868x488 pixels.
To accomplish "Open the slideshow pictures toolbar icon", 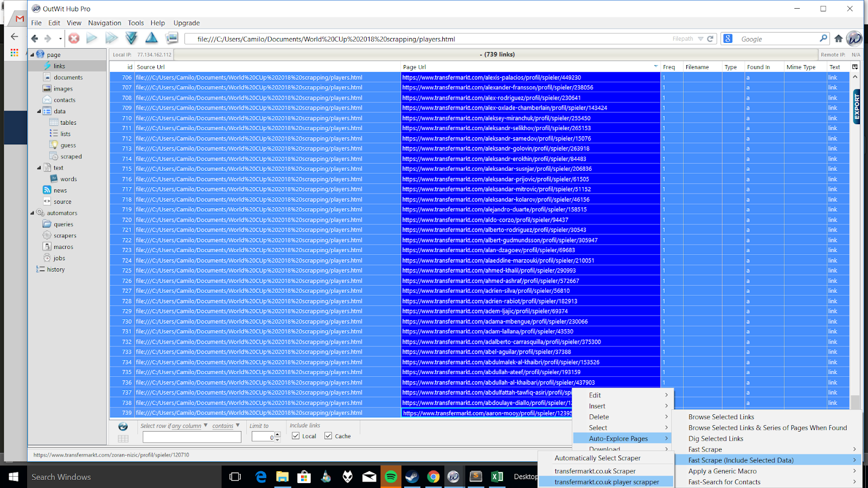I will click(171, 38).
